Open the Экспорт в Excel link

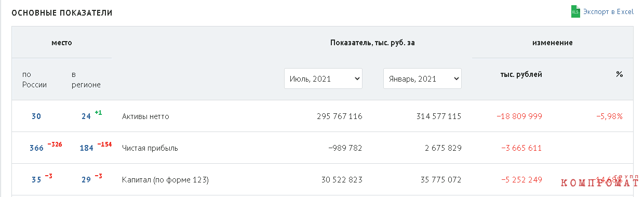click(x=608, y=11)
